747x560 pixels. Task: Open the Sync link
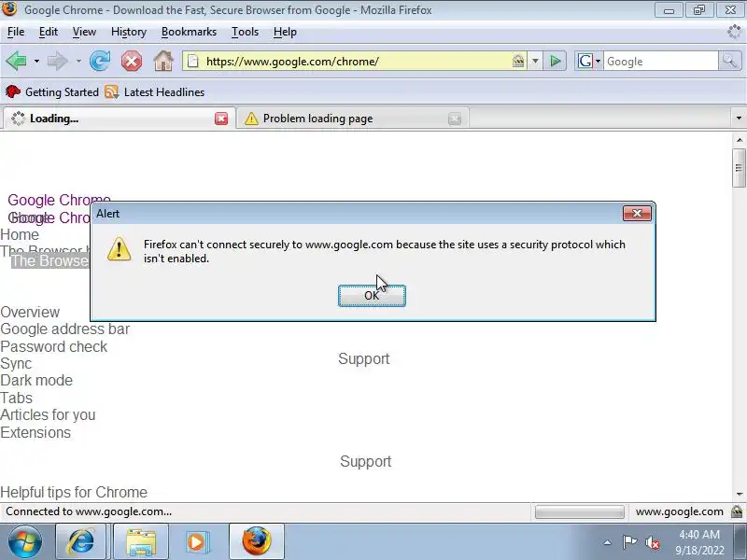16,364
